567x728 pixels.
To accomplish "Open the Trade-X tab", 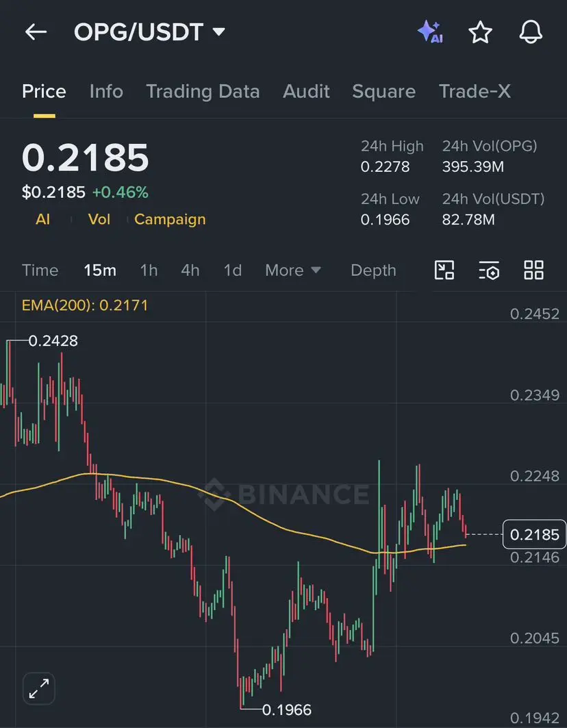I will tap(475, 92).
